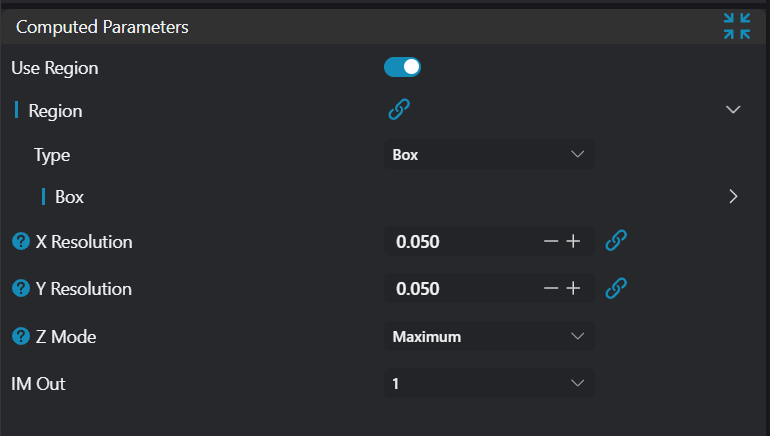The height and width of the screenshot is (436, 770).
Task: Click the help icon for Y Resolution
Action: tap(20, 289)
